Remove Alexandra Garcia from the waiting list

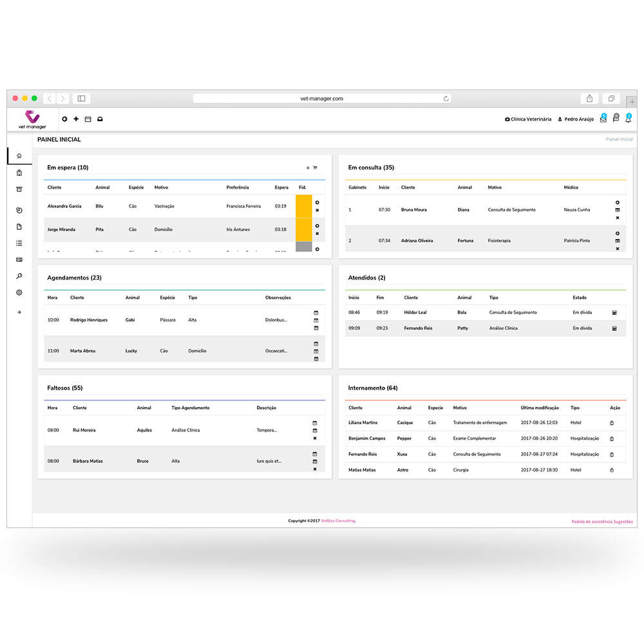pyautogui.click(x=317, y=211)
